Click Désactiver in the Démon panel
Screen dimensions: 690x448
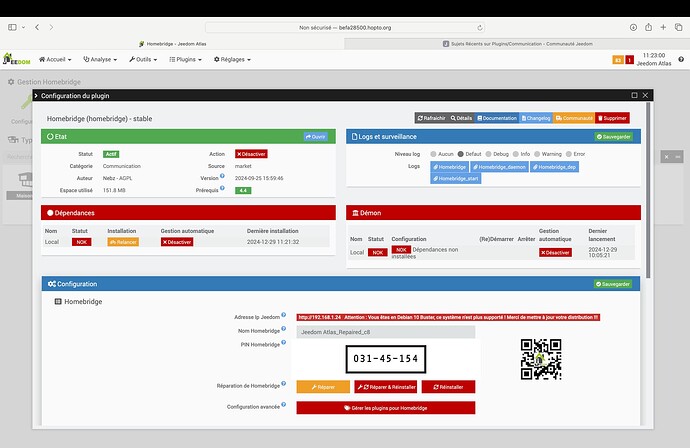[x=555, y=253]
